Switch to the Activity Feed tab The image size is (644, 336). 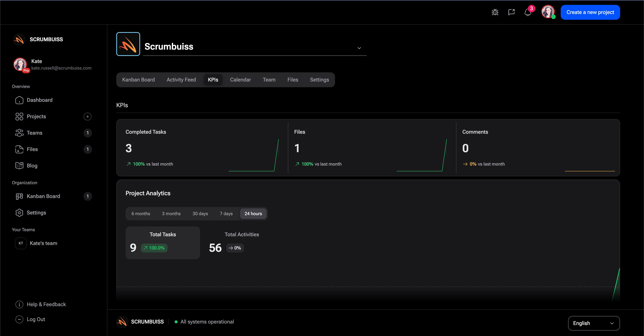pyautogui.click(x=181, y=80)
